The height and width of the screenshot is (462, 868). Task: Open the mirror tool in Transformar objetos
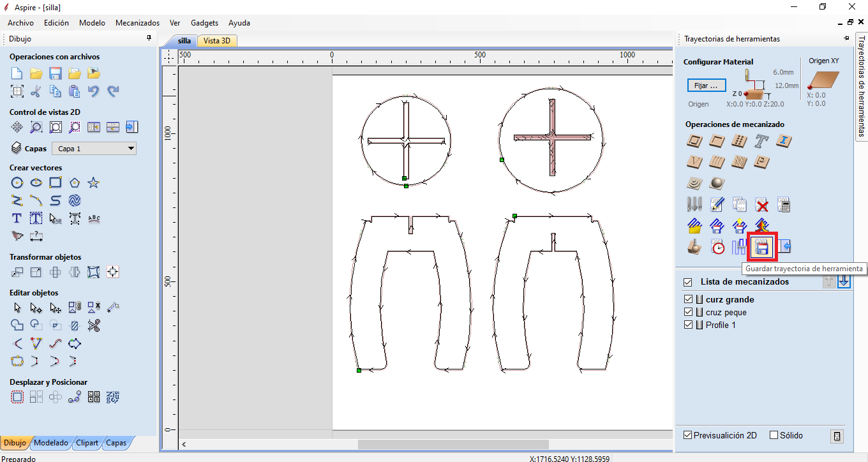point(75,272)
